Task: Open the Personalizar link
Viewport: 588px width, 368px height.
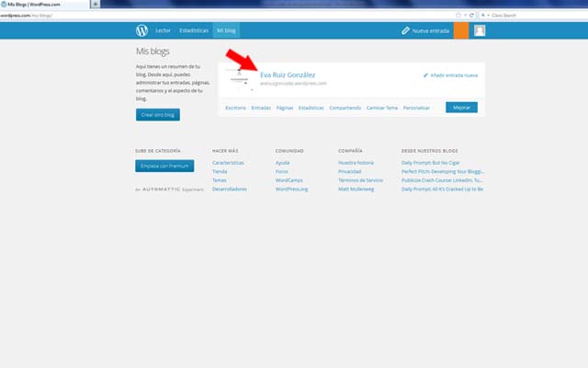Action: [x=416, y=108]
